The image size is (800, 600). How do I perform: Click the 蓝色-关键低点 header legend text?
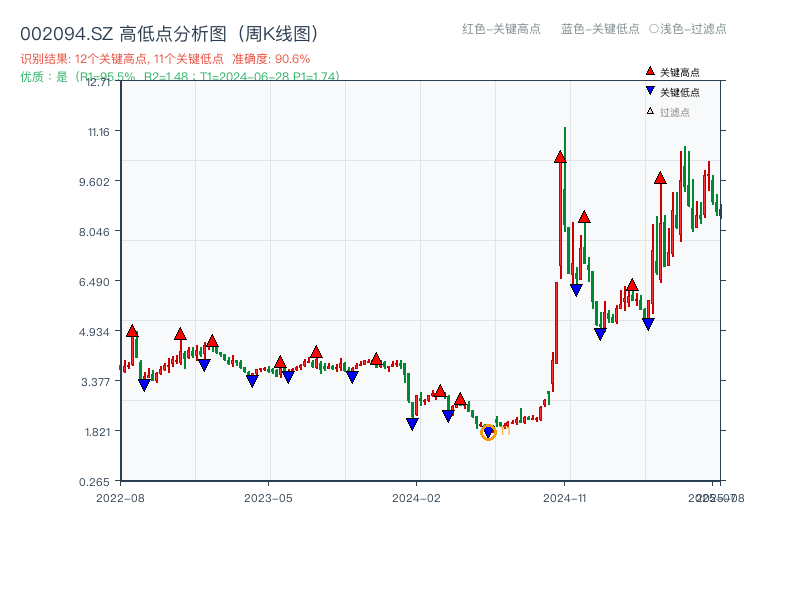point(600,29)
